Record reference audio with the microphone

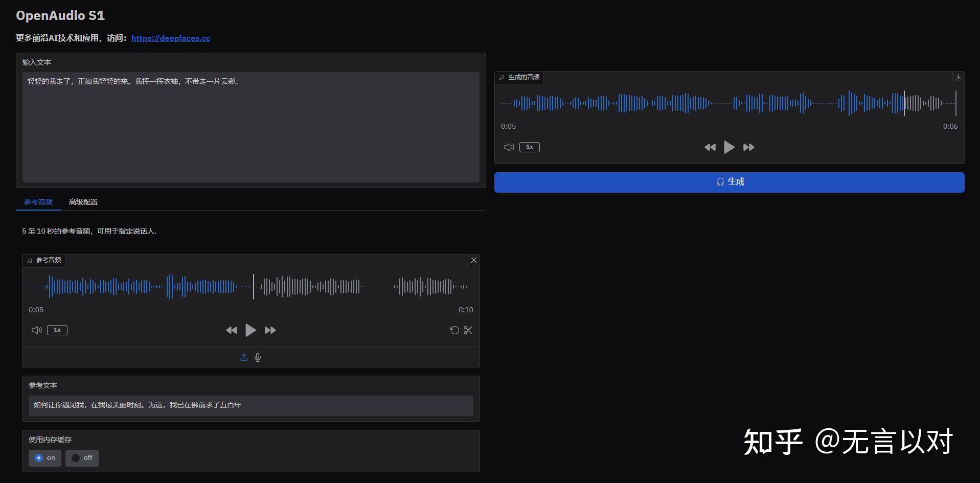(258, 357)
